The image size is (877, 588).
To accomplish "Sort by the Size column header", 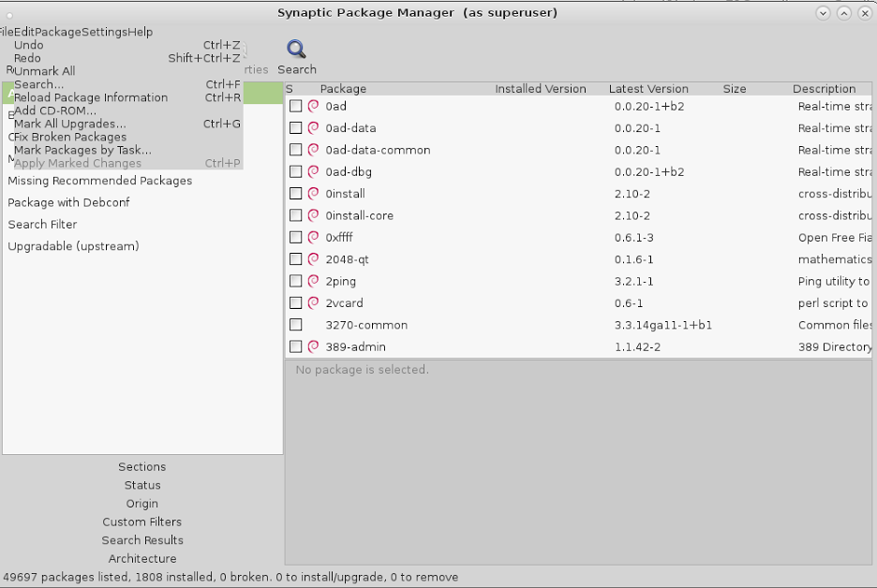I will (x=735, y=89).
